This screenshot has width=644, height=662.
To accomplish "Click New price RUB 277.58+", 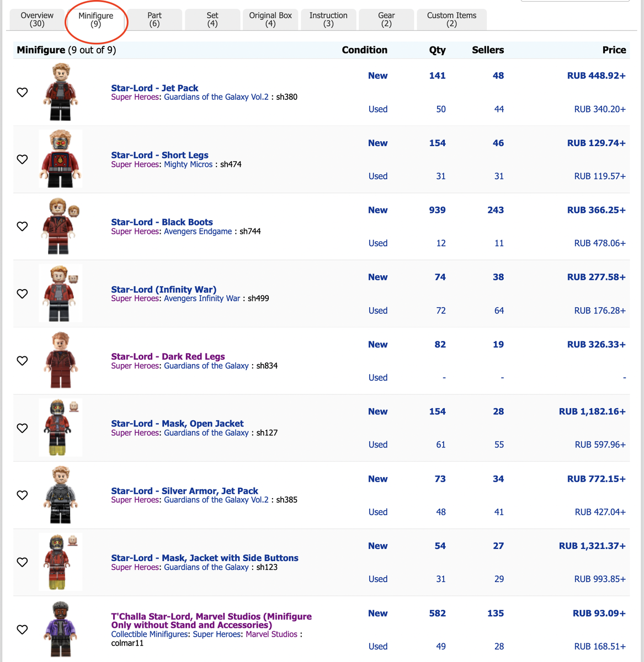I will pos(597,277).
